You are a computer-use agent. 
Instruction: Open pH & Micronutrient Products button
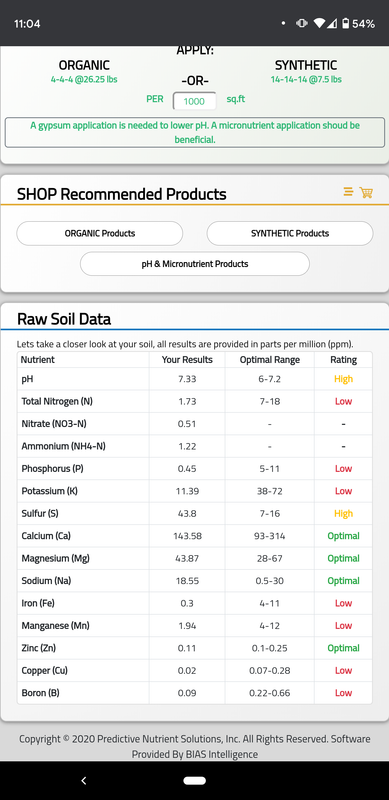195,264
